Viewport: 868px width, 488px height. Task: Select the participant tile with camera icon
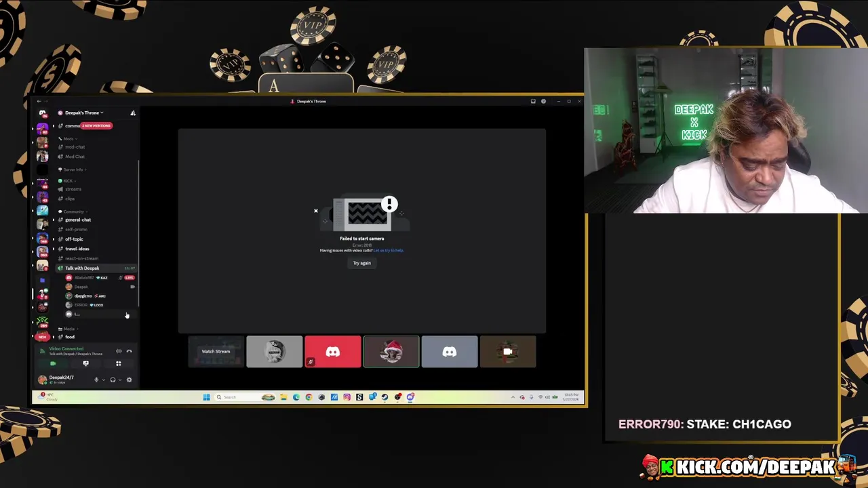508,352
